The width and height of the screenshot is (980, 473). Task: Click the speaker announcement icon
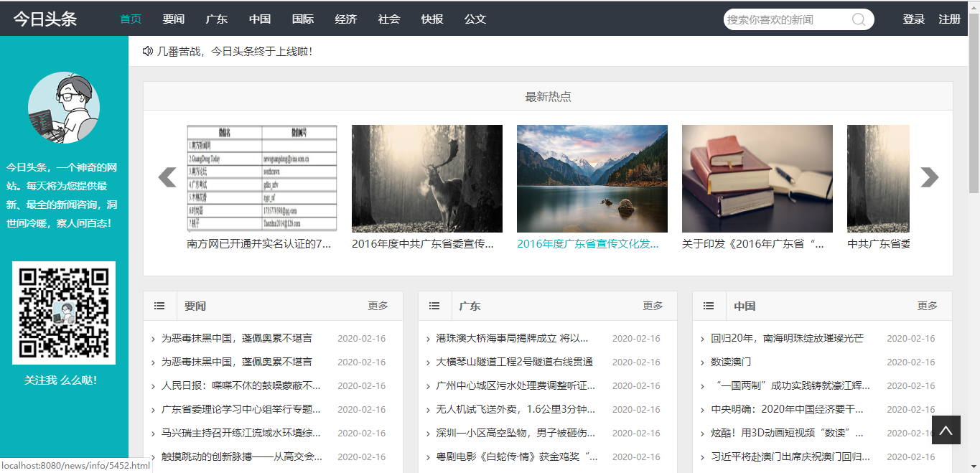pyautogui.click(x=148, y=51)
